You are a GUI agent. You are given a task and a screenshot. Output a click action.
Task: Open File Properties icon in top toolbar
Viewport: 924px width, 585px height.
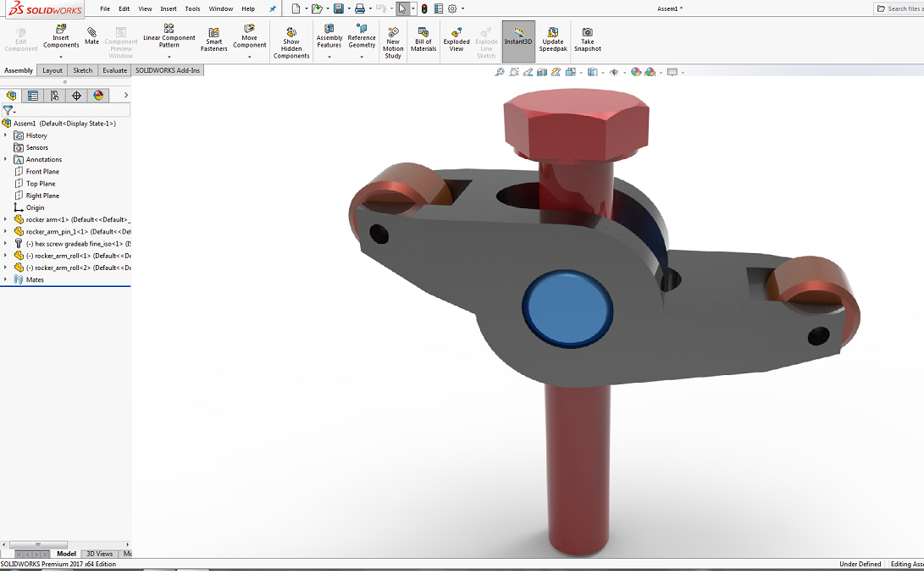[439, 8]
